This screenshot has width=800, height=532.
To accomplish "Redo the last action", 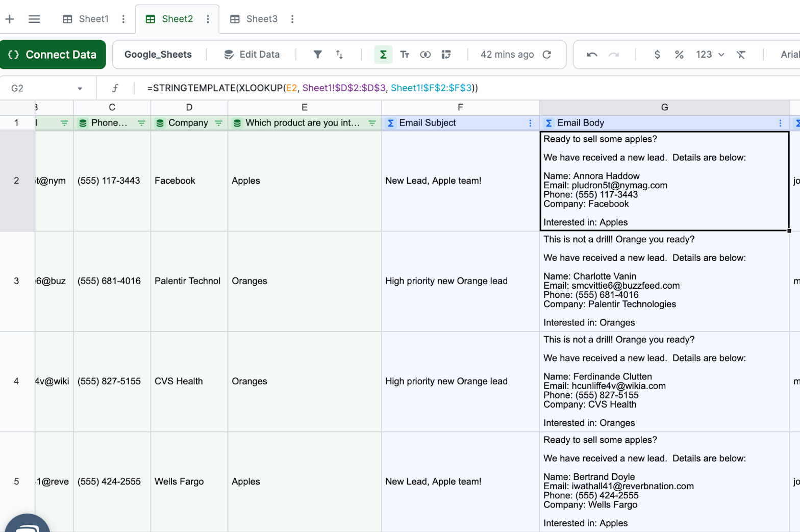I will (x=614, y=55).
